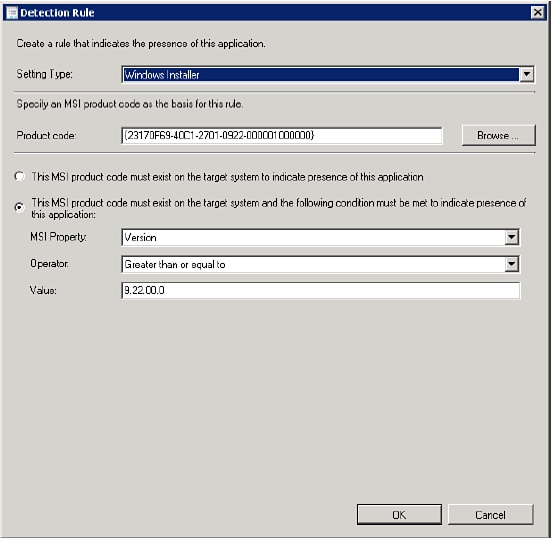551x540 pixels.
Task: Click inside the Product code text field
Action: point(282,136)
